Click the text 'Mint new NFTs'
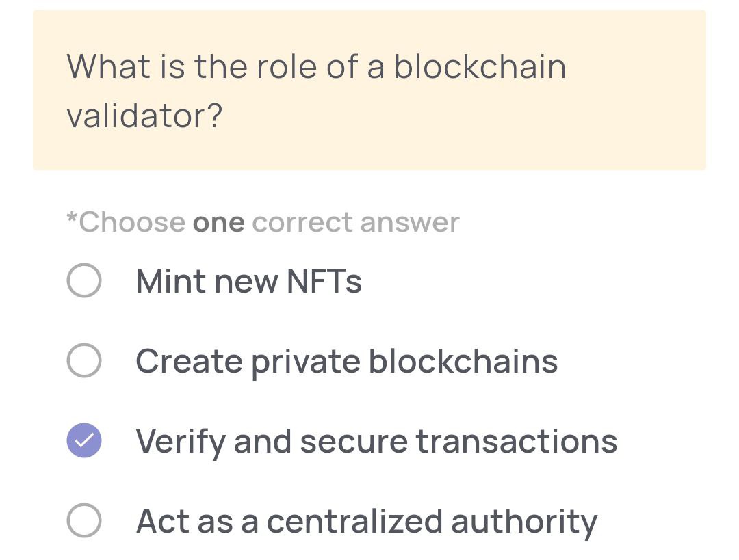Screen dimensions: 739x560 249,281
